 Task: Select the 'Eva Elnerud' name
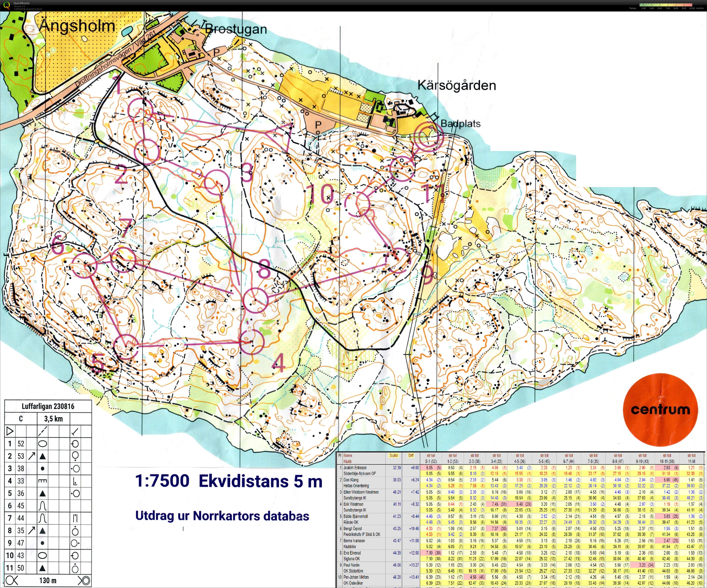click(352, 553)
